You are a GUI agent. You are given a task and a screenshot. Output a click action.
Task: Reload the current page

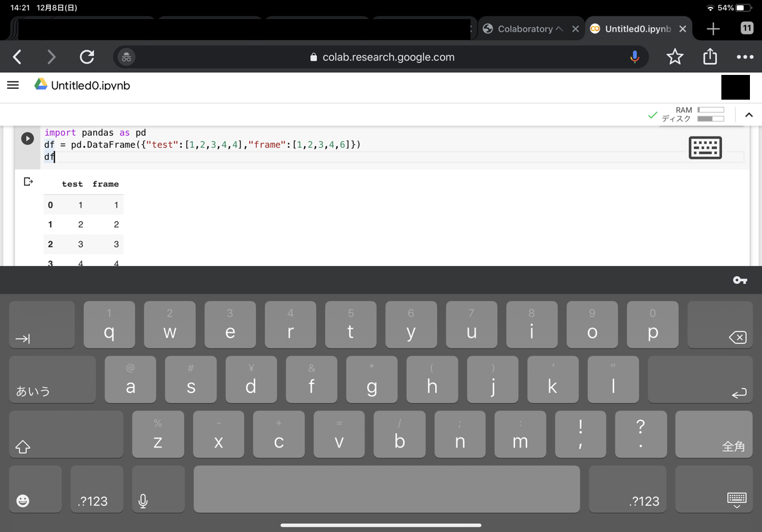87,57
